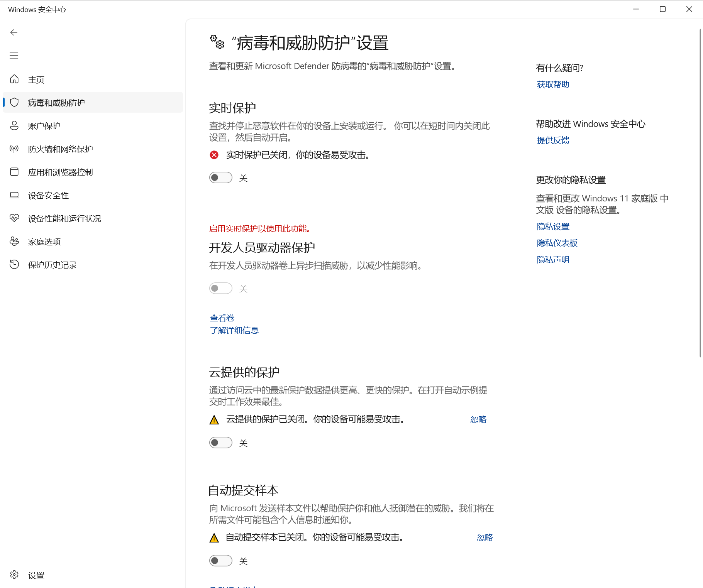Enable the 云提供的保护 toggle
This screenshot has width=703, height=588.
pos(221,443)
